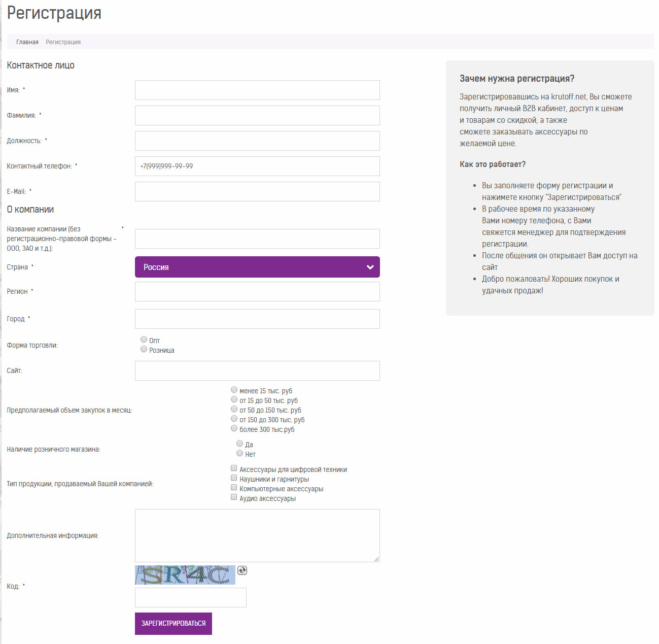Open the Россия country dropdown
Image resolution: width=659 pixels, height=644 pixels.
257,267
